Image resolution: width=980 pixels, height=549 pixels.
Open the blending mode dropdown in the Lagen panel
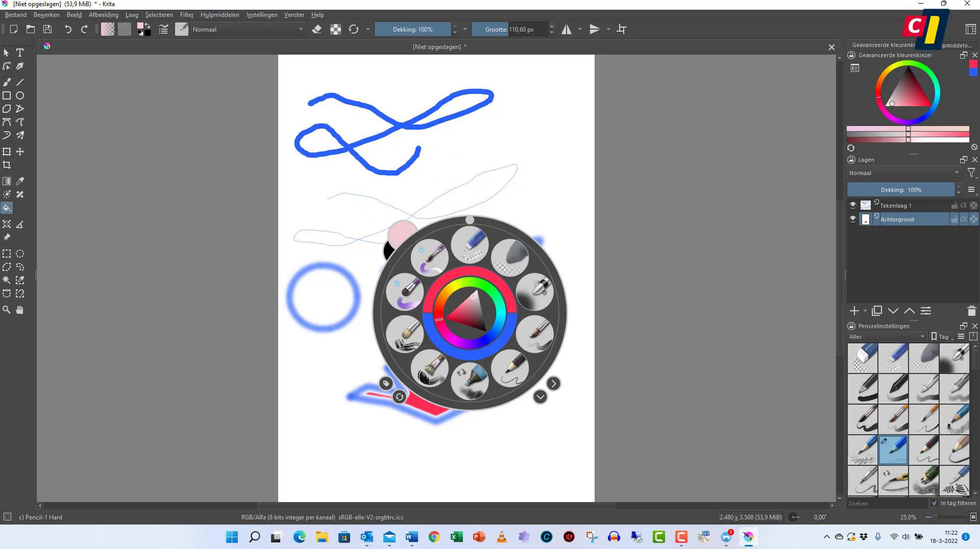pyautogui.click(x=903, y=172)
